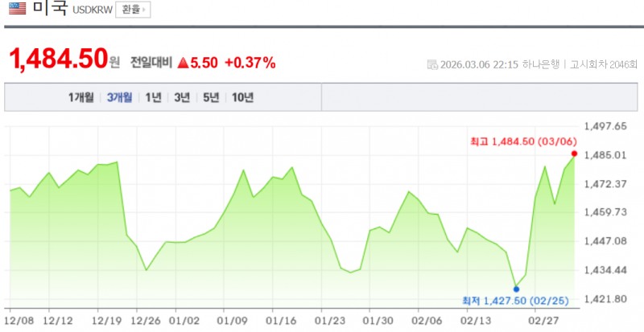Screen dimensions: 644x332
Task: Click the 미국 country heading
Action: point(50,8)
